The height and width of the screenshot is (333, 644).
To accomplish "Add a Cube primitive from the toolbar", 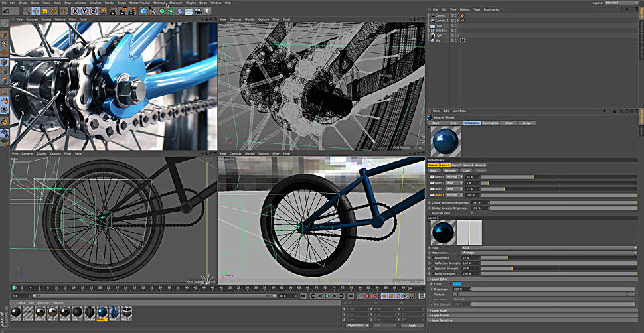I will [x=143, y=11].
